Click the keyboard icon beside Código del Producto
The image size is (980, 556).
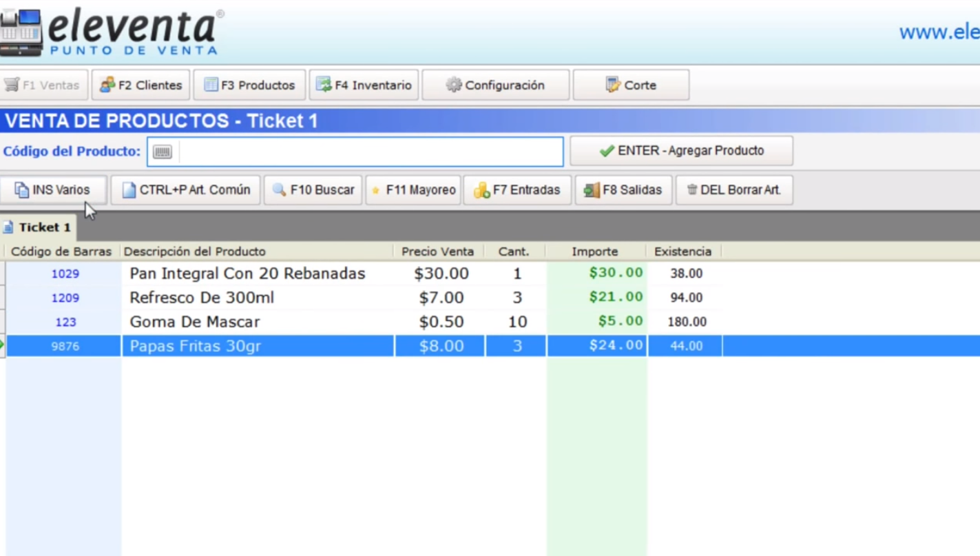click(162, 151)
